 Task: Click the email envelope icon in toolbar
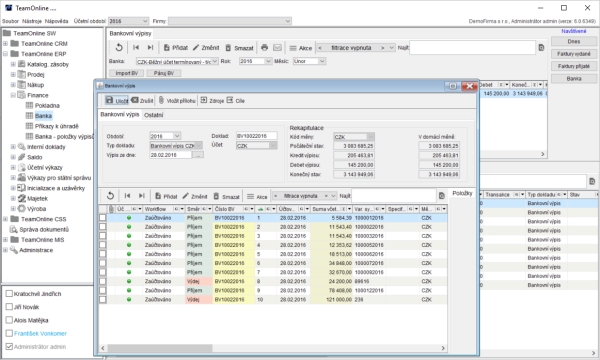tap(277, 47)
